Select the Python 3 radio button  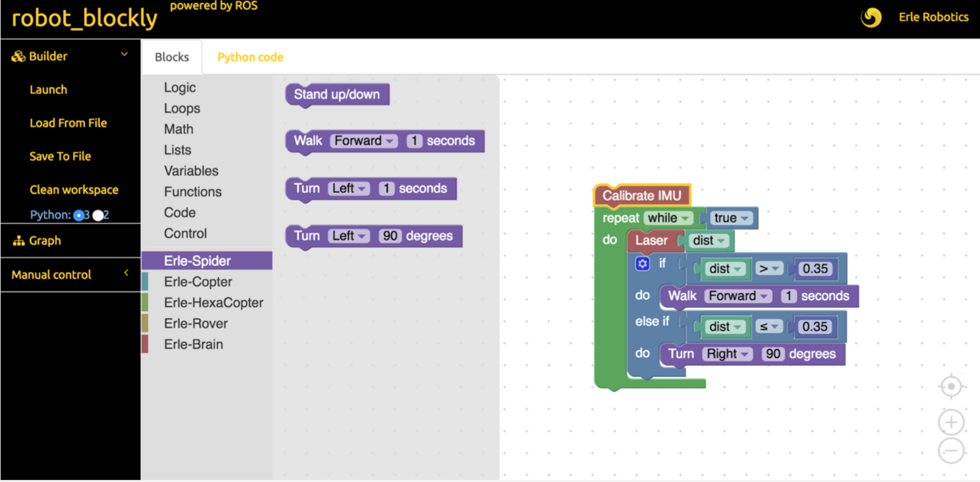(x=78, y=215)
